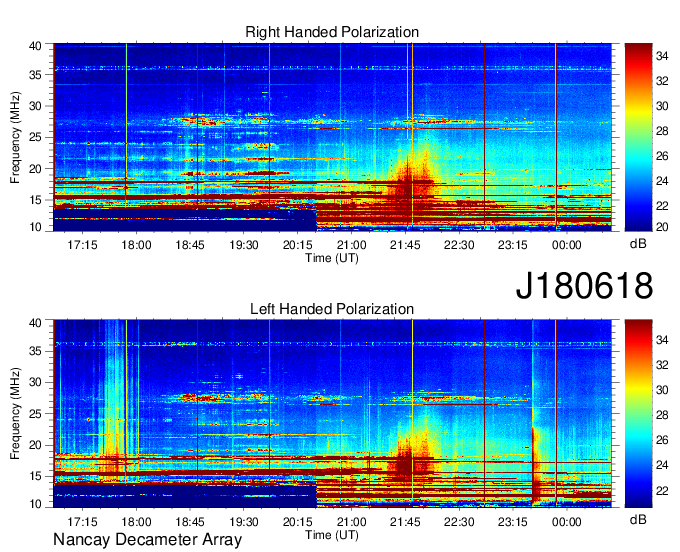Screen dimensions: 680x552
Task: Click "Time (UT)" label under the Right Handed plot
Action: [x=332, y=258]
